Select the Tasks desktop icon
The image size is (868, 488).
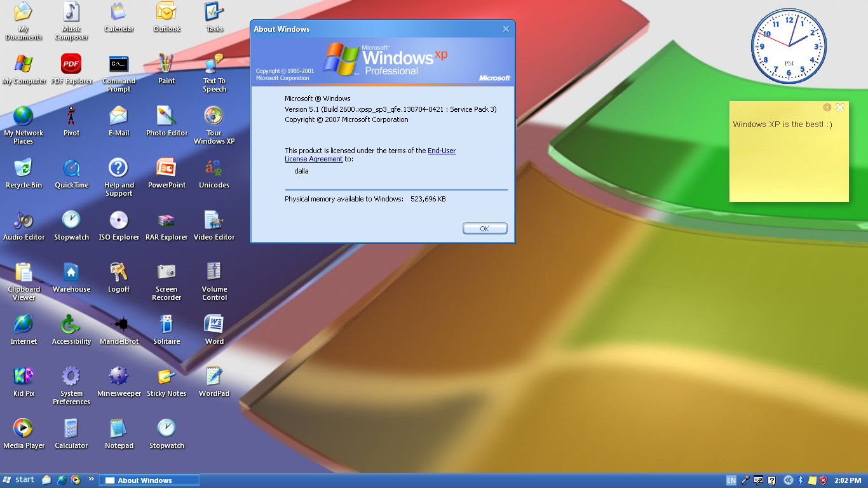point(214,17)
